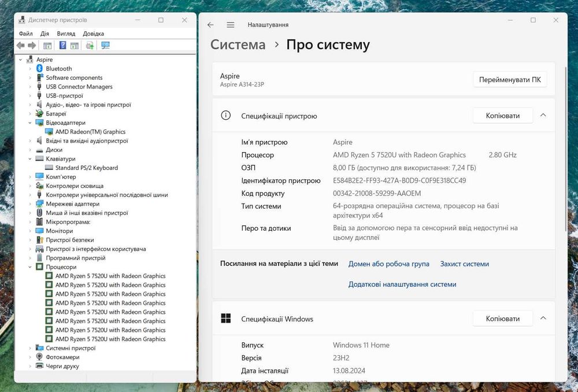Click the device ID value E584B2E2-FF93-427A
The height and width of the screenshot is (392, 578).
[399, 180]
